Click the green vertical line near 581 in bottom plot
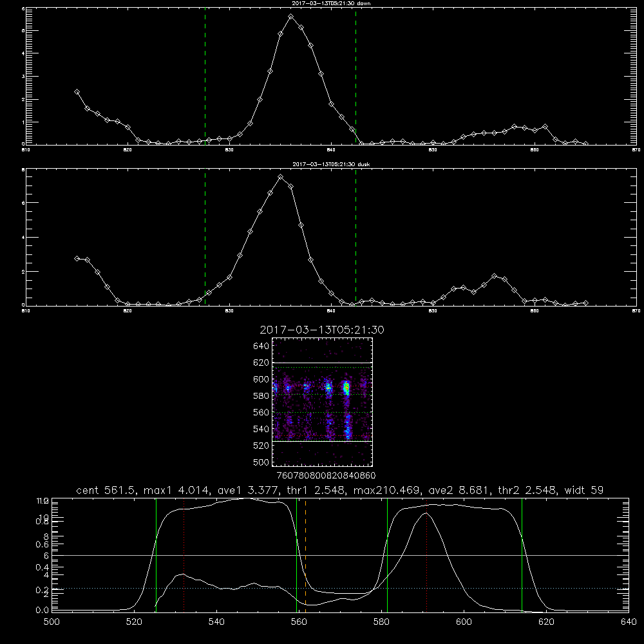Image resolution: width=644 pixels, height=644 pixels. [387, 554]
